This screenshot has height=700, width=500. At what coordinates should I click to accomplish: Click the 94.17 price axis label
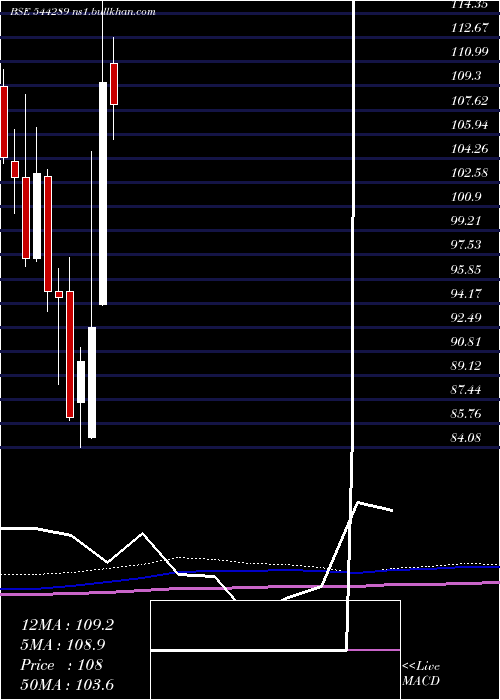[x=466, y=293]
